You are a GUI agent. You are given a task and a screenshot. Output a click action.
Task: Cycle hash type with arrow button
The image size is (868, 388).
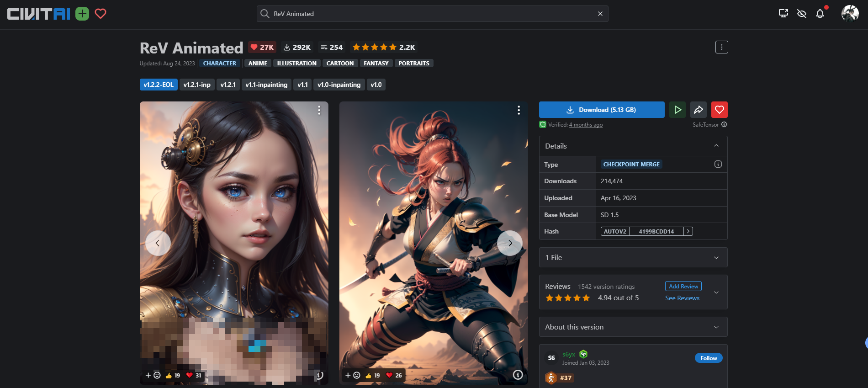pos(688,231)
